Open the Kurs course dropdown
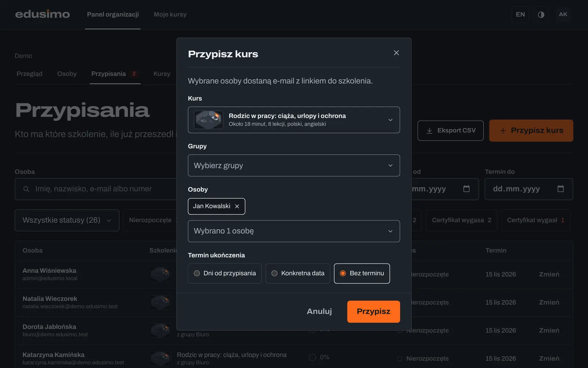The image size is (588, 368). tap(294, 120)
